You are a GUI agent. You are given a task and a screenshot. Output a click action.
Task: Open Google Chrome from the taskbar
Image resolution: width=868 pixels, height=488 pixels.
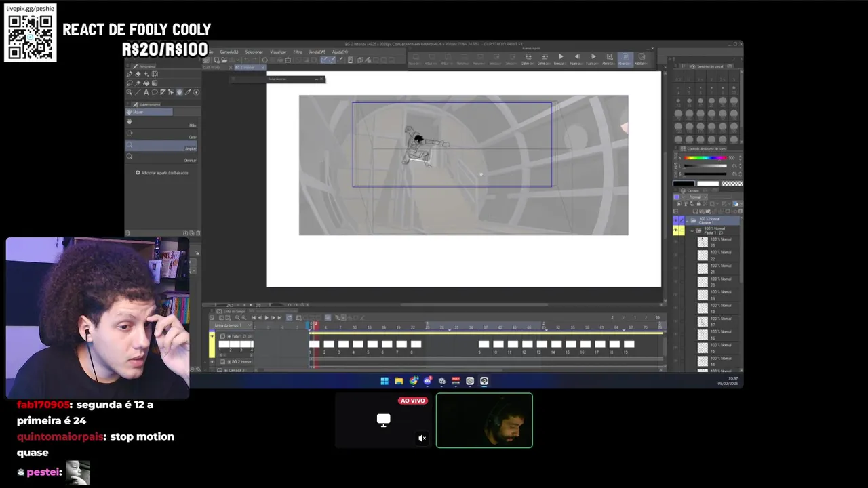pyautogui.click(x=413, y=381)
